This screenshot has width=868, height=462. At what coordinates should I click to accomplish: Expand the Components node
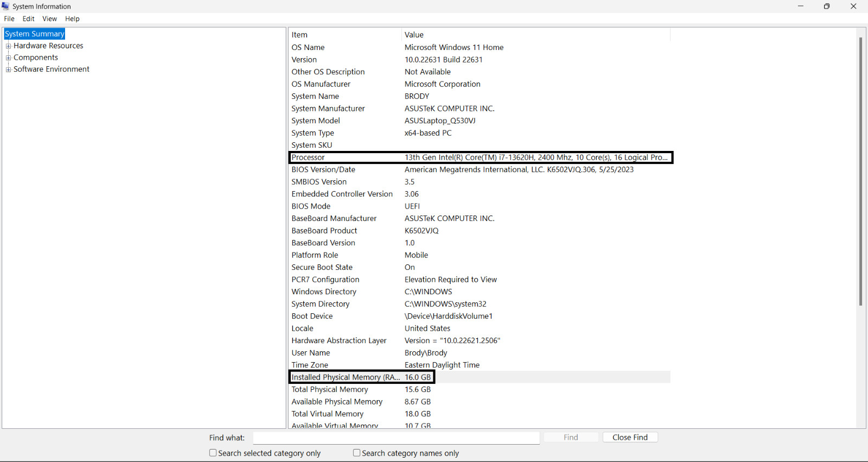click(x=8, y=58)
